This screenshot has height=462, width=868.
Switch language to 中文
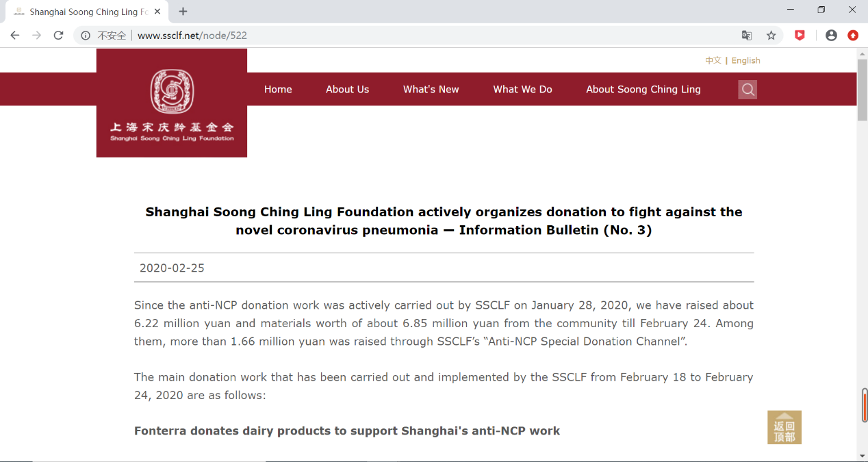(x=713, y=60)
